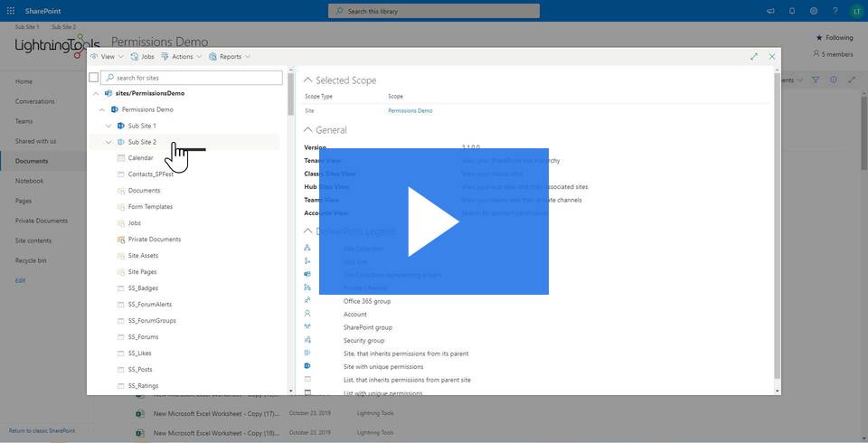The width and height of the screenshot is (868, 443).
Task: Collapse the sites/PermissionsDemo tree node
Action: (x=96, y=94)
